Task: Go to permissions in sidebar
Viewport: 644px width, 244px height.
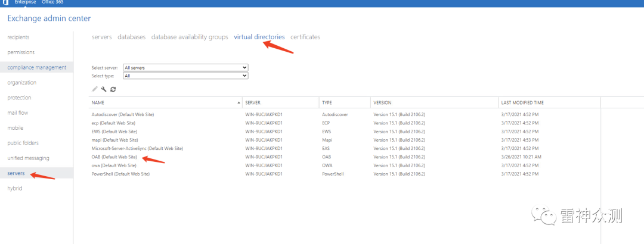Action: pyautogui.click(x=21, y=52)
